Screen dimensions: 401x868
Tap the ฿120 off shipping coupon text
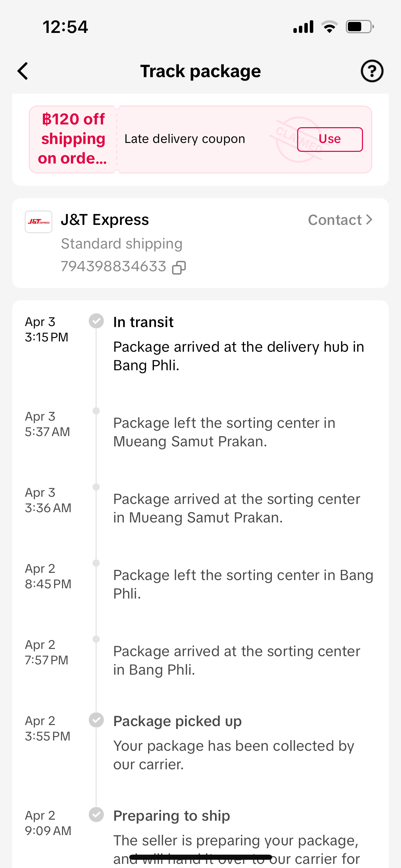[x=73, y=139]
